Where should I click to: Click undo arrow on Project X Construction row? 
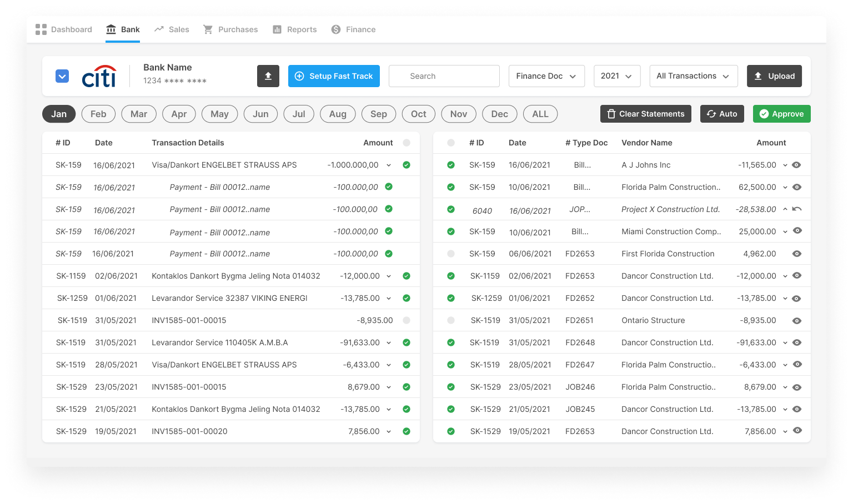[x=797, y=209]
